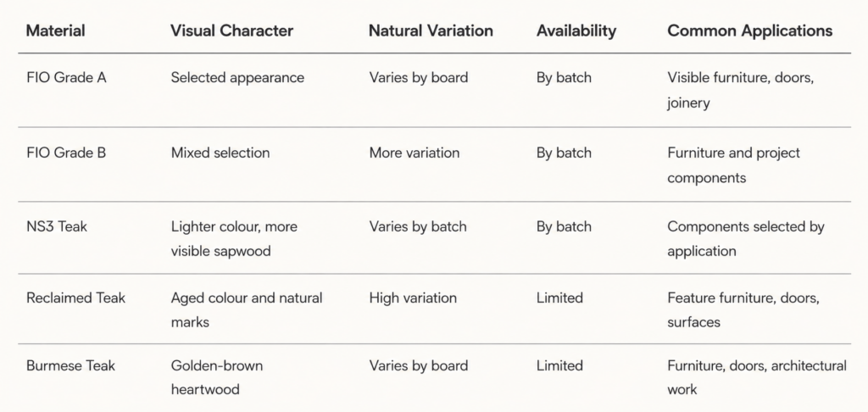
Task: Click the Selected appearance cell
Action: (237, 77)
